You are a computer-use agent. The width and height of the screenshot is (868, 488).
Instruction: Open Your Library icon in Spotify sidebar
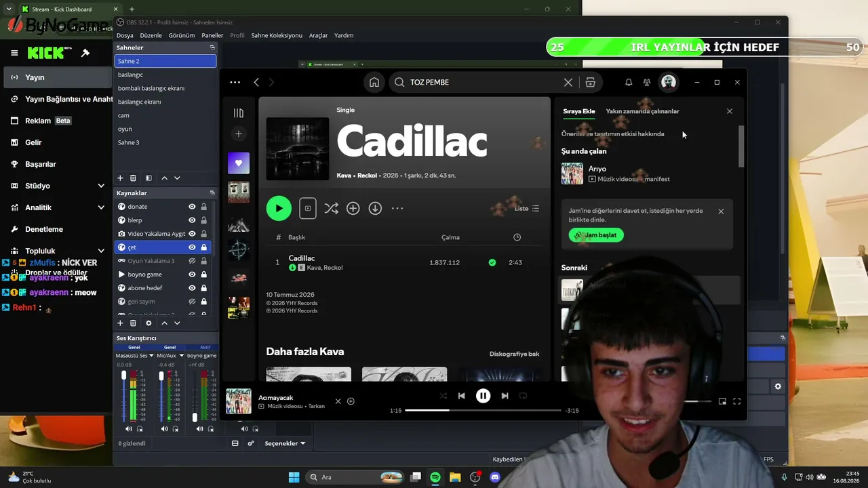pos(239,113)
